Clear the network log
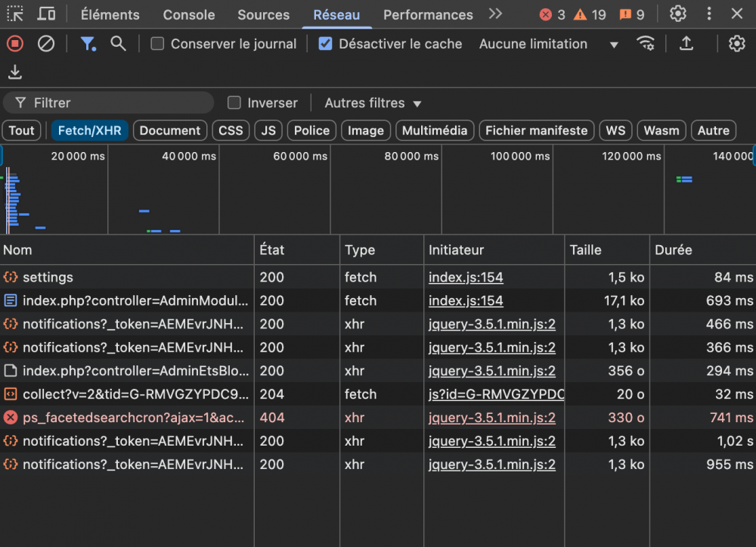 tap(46, 44)
